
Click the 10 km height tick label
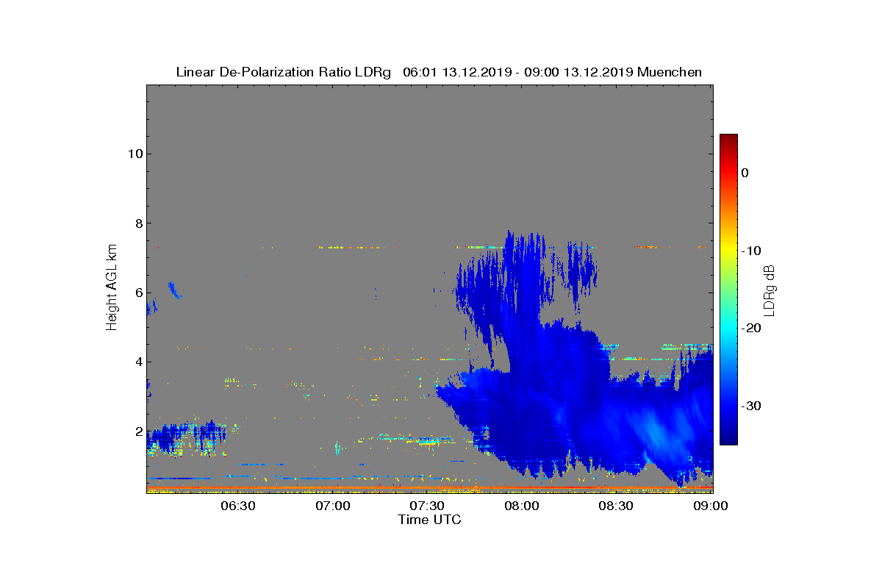(x=135, y=154)
